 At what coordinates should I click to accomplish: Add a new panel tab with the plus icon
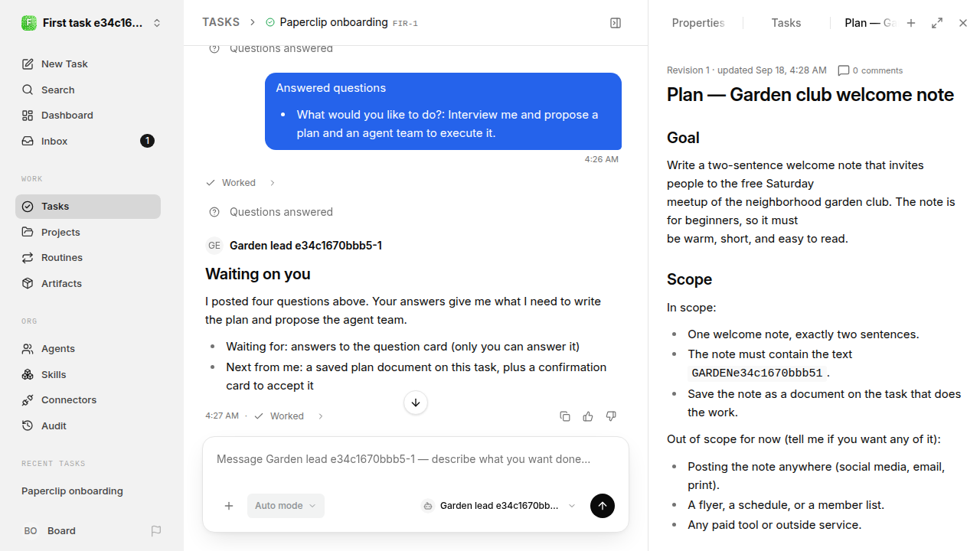(911, 23)
